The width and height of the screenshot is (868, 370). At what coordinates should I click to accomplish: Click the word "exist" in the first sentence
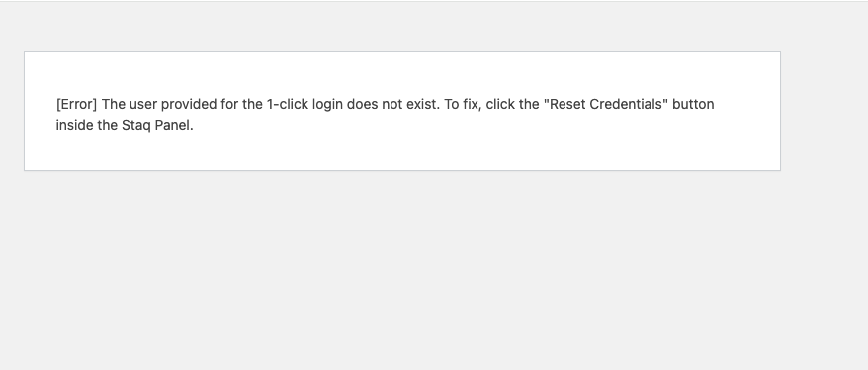point(423,104)
